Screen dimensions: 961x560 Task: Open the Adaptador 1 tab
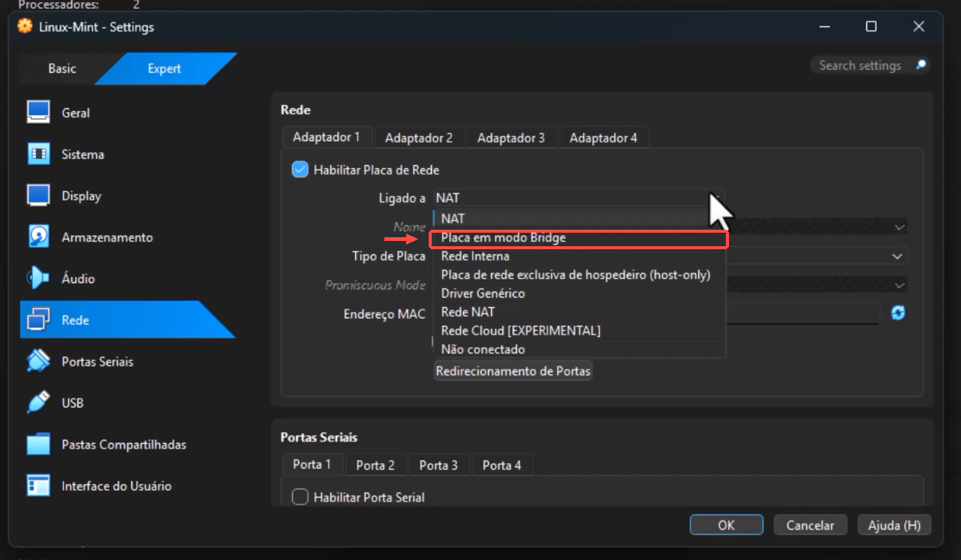click(327, 137)
